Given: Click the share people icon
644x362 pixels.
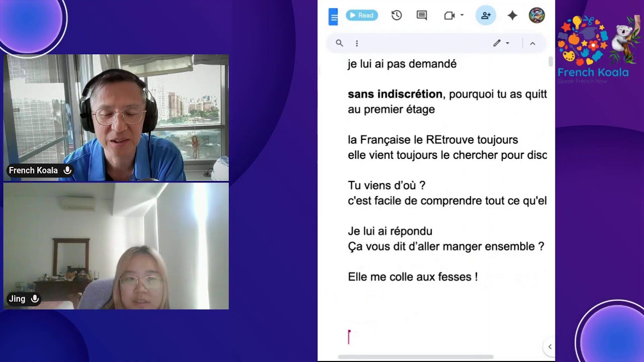Looking at the screenshot, I should [486, 16].
